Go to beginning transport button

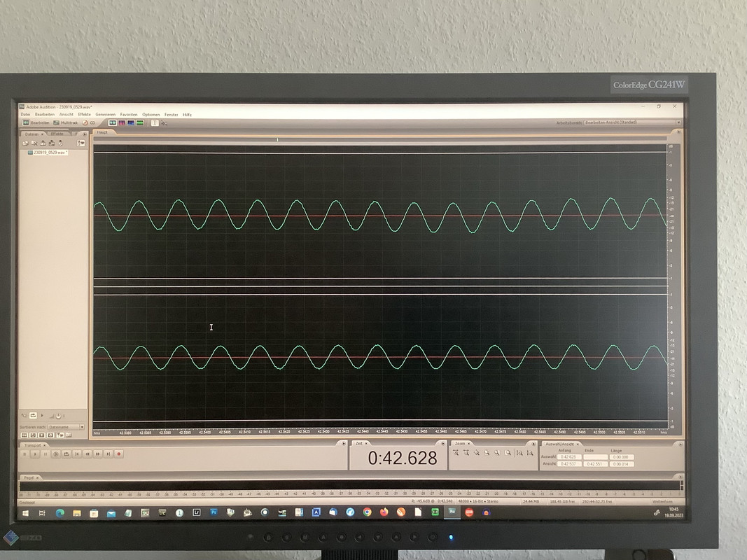click(x=77, y=454)
